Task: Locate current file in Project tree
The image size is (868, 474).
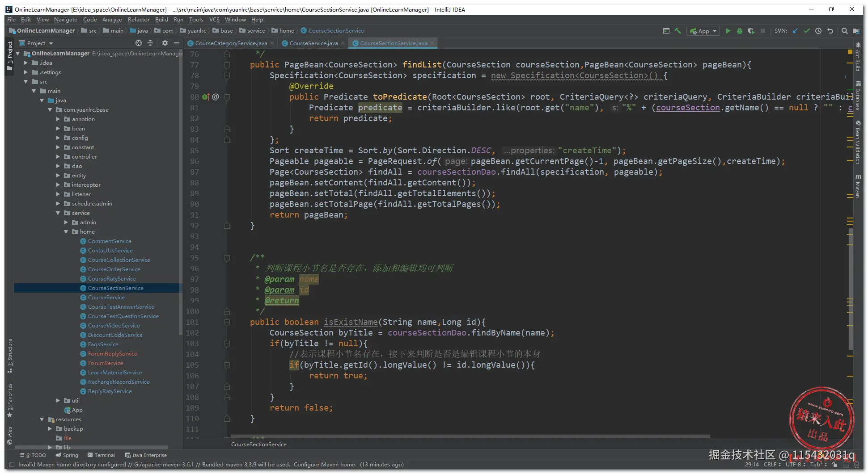Action: click(x=139, y=43)
